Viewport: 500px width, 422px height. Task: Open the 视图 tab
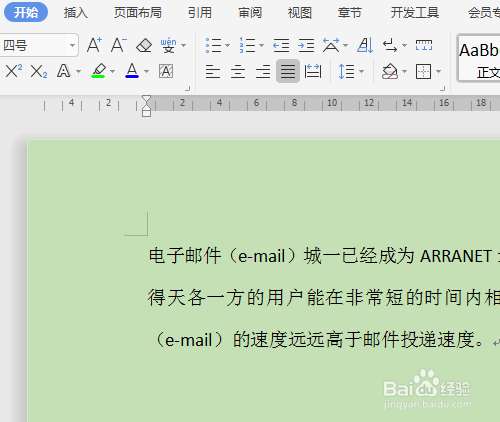(300, 13)
